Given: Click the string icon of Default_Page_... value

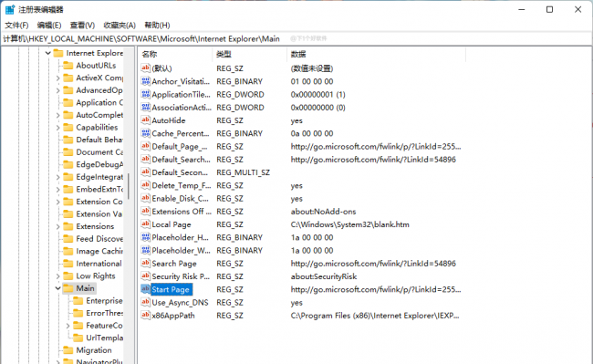Looking at the screenshot, I should point(146,146).
